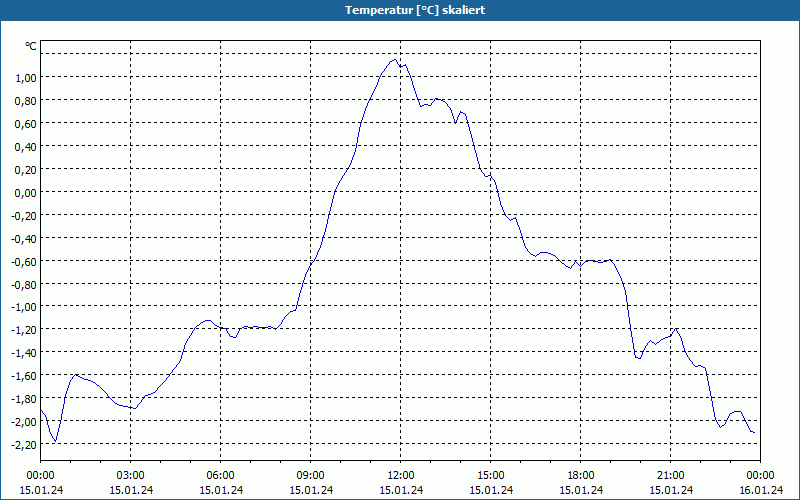Click the -1,80 y-axis value
The width and height of the screenshot is (800, 500).
click(x=24, y=398)
